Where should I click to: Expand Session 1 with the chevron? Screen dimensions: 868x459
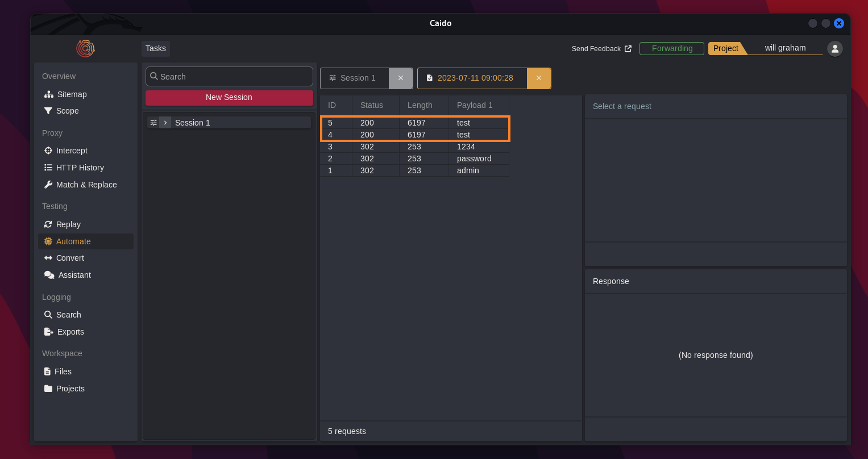coord(165,123)
